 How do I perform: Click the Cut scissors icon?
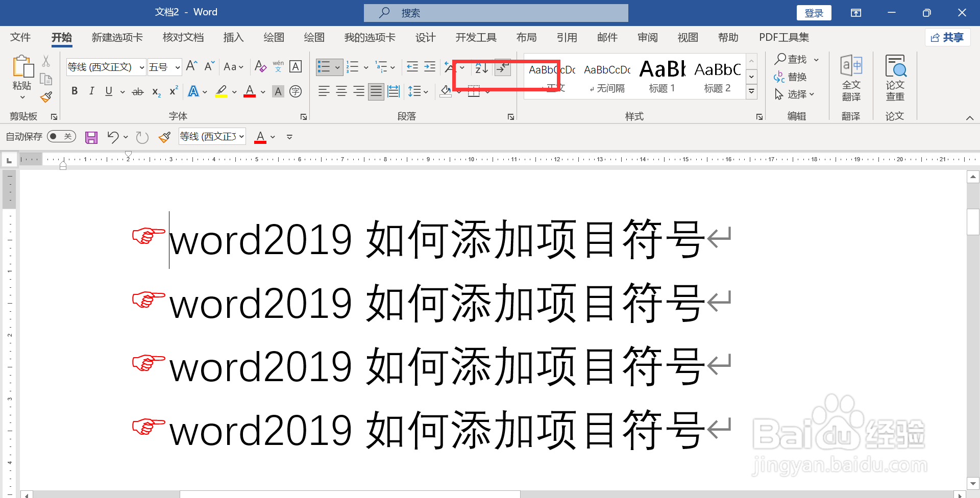[x=46, y=61]
